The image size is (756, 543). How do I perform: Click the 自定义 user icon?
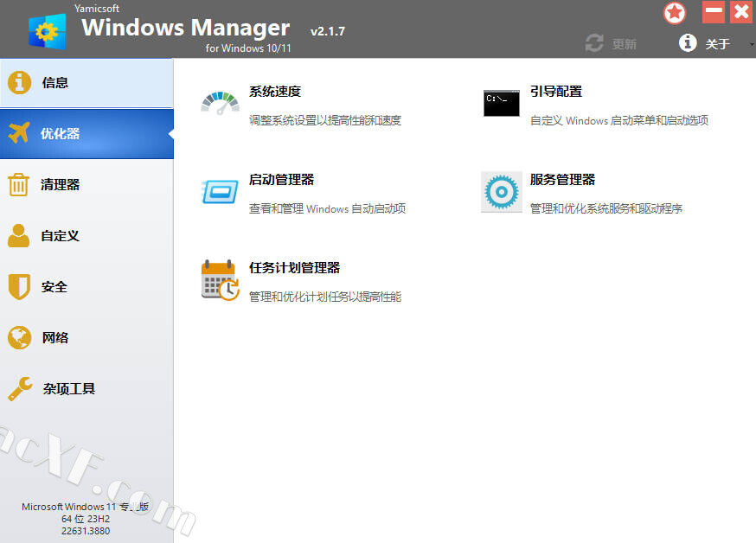tap(19, 235)
